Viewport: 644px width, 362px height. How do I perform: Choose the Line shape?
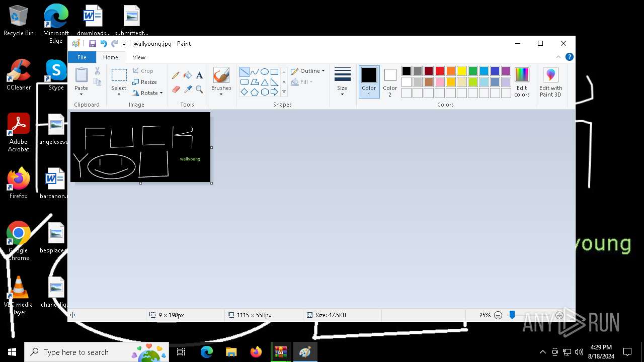tap(244, 72)
